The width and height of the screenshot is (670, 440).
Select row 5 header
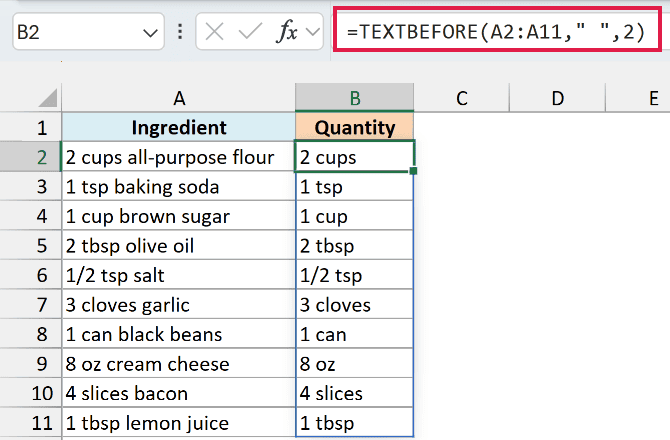(31, 245)
